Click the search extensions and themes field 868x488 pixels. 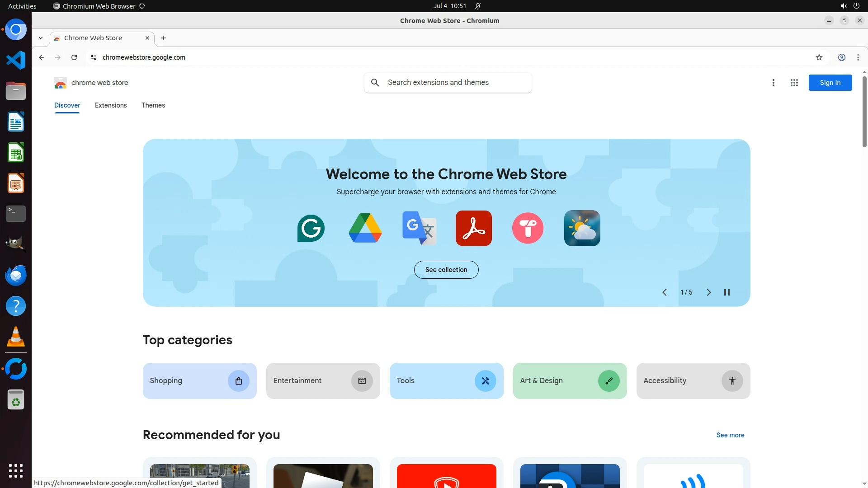[452, 83]
